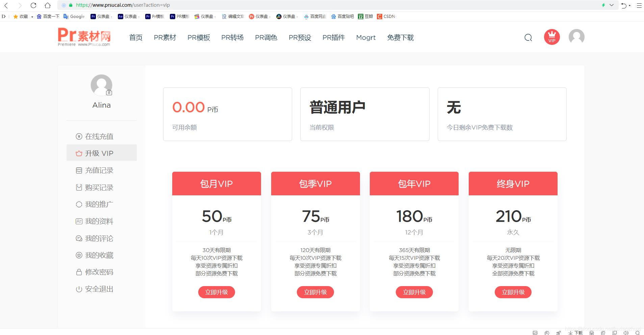Expand the address bar dropdown chevron
The height and width of the screenshot is (335, 644).
(612, 5)
